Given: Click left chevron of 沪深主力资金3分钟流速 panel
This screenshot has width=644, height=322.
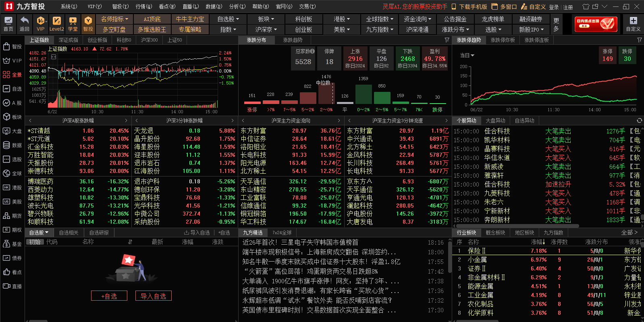Looking at the screenshot, I should (349, 120).
